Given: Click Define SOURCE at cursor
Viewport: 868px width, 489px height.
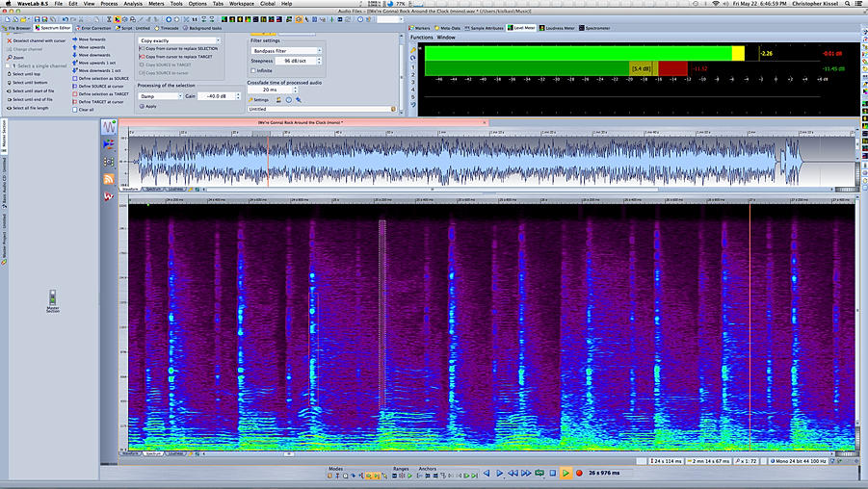Looking at the screenshot, I should [x=98, y=87].
